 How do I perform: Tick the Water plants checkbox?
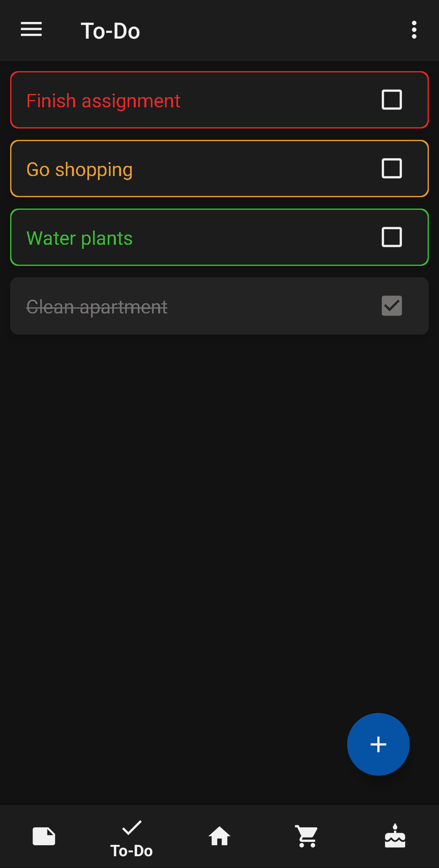[392, 237]
